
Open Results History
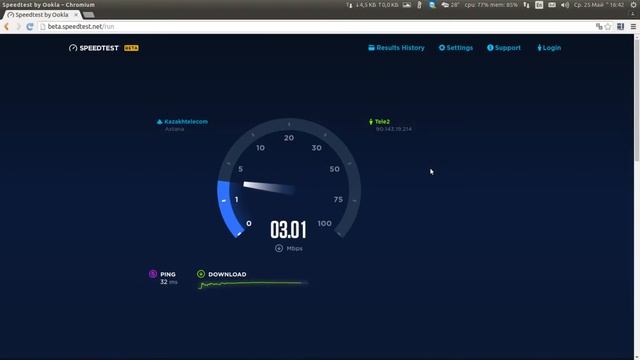coord(396,48)
